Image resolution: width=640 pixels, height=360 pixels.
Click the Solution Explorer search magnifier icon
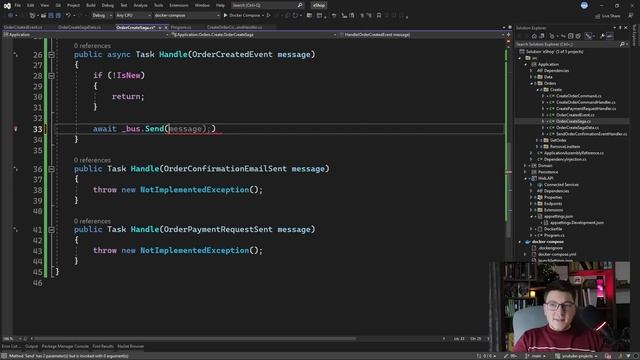622,44
